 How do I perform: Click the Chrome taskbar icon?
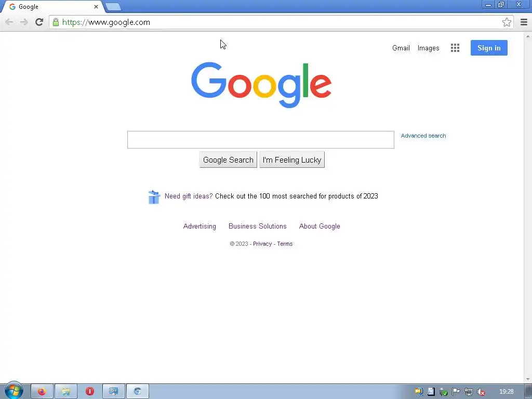(137, 392)
